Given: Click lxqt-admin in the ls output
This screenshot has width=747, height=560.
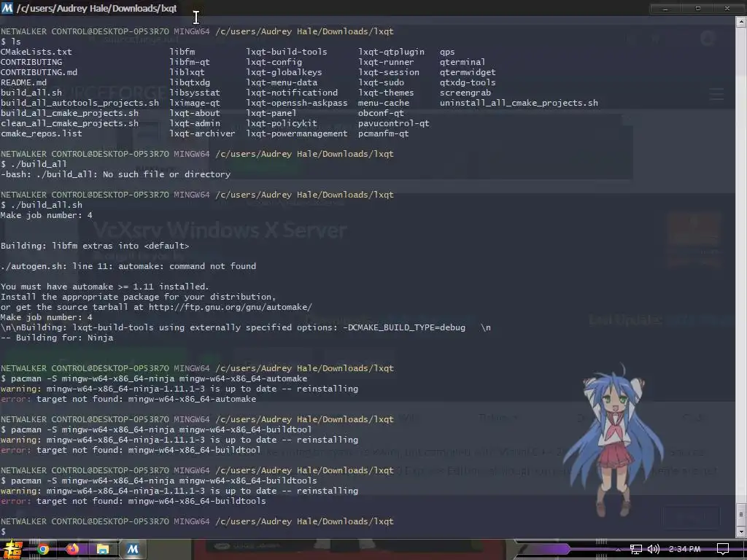Looking at the screenshot, I should (x=195, y=123).
